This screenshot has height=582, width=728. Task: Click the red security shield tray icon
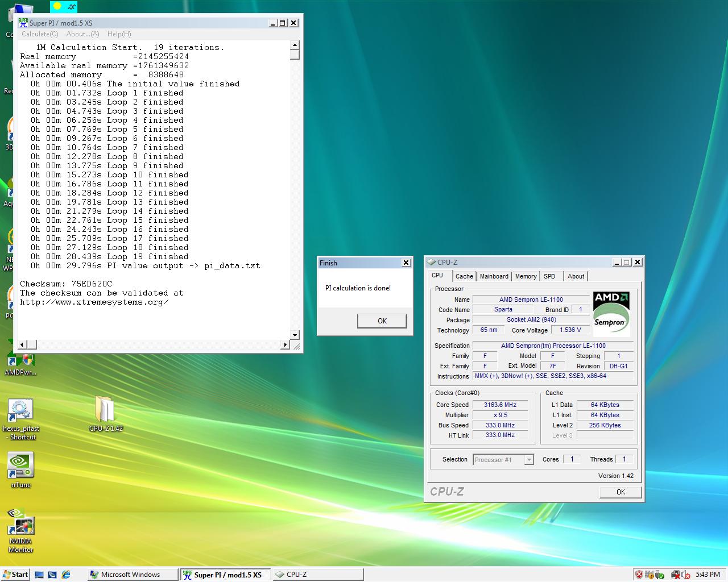click(x=639, y=575)
